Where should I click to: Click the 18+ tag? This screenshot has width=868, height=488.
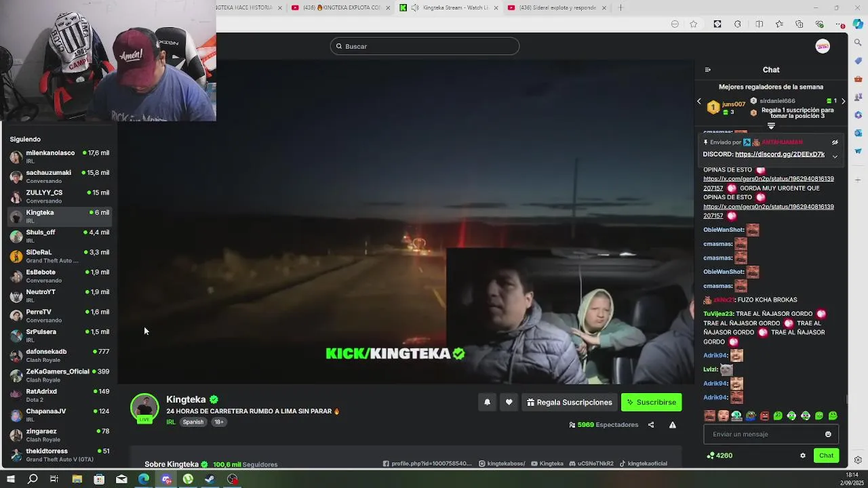[218, 422]
